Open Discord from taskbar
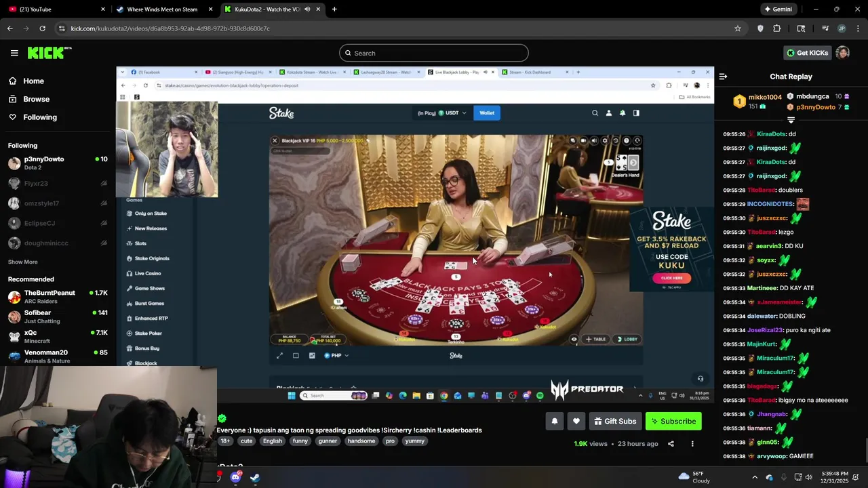 coord(235,477)
